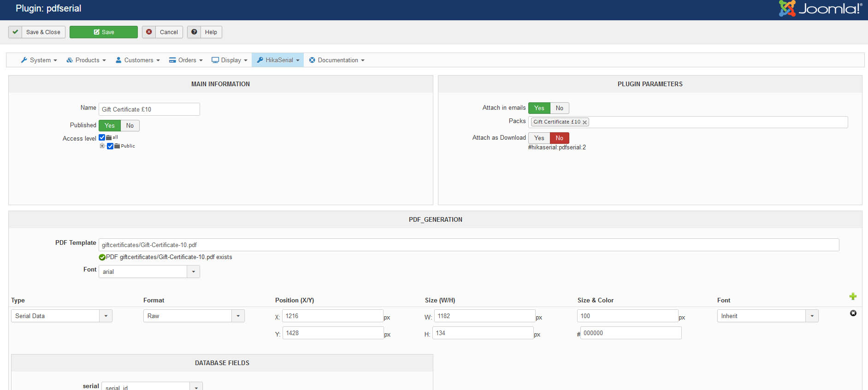This screenshot has width=868, height=390.
Task: Click the color hex field 000000
Action: tap(631, 333)
